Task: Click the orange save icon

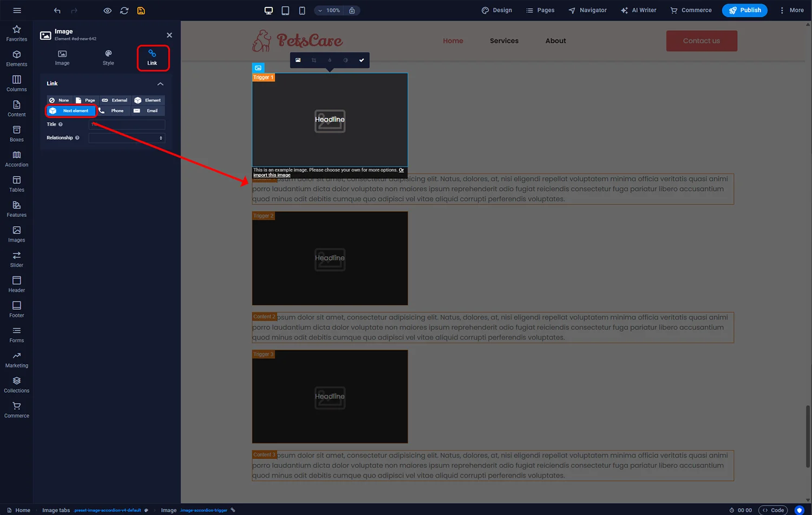Action: tap(141, 11)
